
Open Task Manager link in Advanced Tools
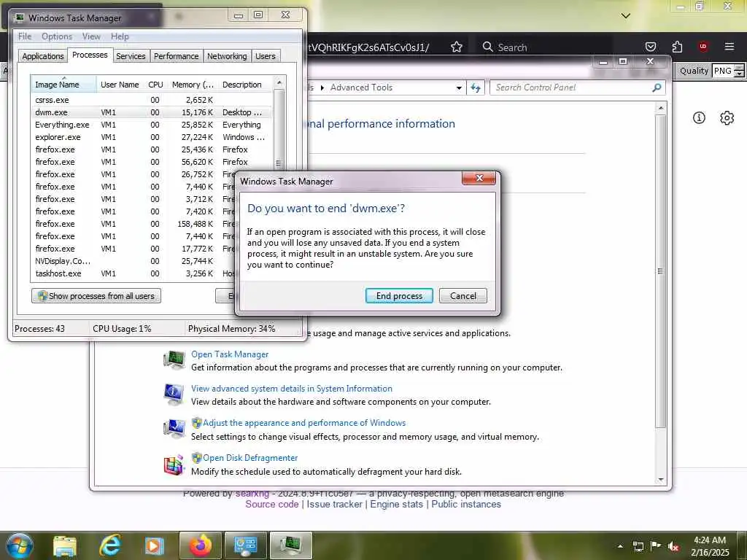[x=230, y=354]
